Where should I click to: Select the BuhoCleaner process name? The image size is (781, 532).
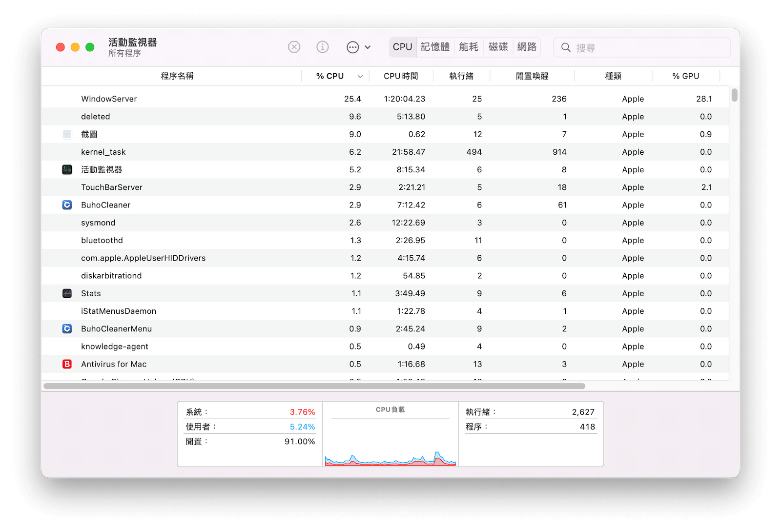click(x=106, y=205)
